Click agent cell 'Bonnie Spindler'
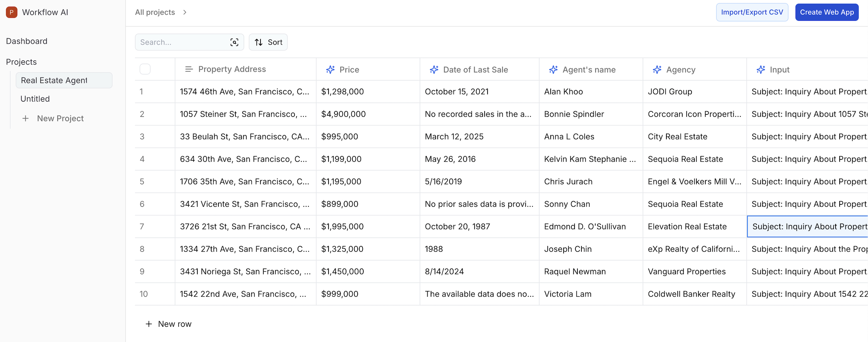 (x=591, y=114)
